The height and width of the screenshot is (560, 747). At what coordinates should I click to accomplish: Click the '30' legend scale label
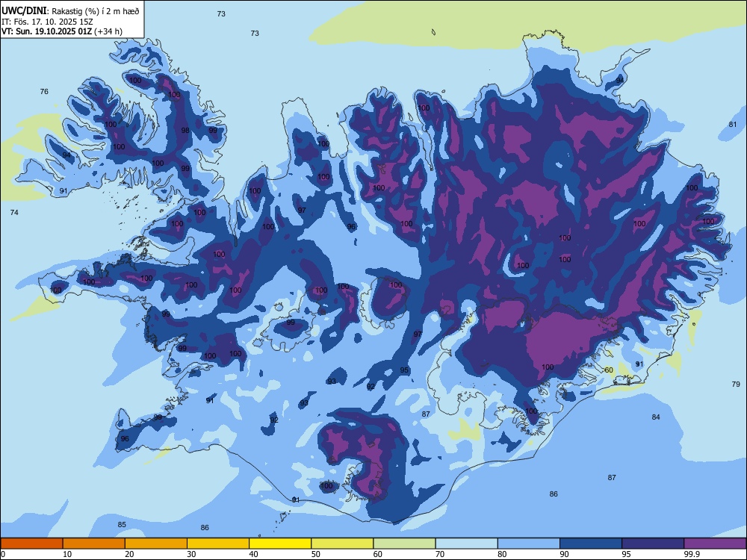(191, 554)
